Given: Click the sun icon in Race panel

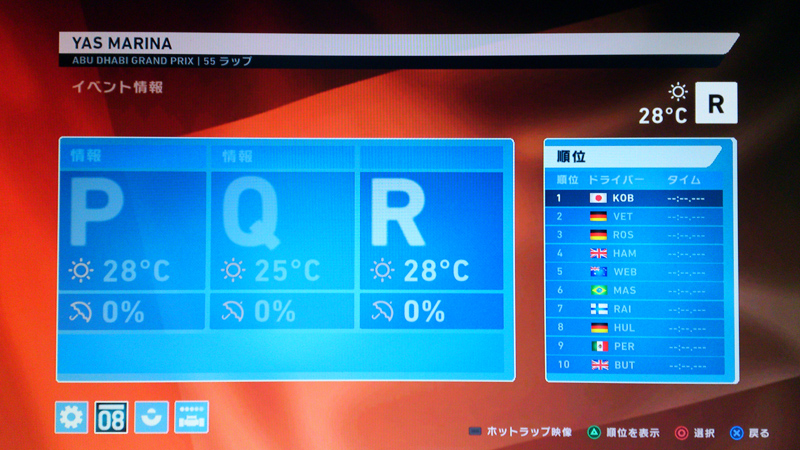Looking at the screenshot, I should [x=382, y=270].
